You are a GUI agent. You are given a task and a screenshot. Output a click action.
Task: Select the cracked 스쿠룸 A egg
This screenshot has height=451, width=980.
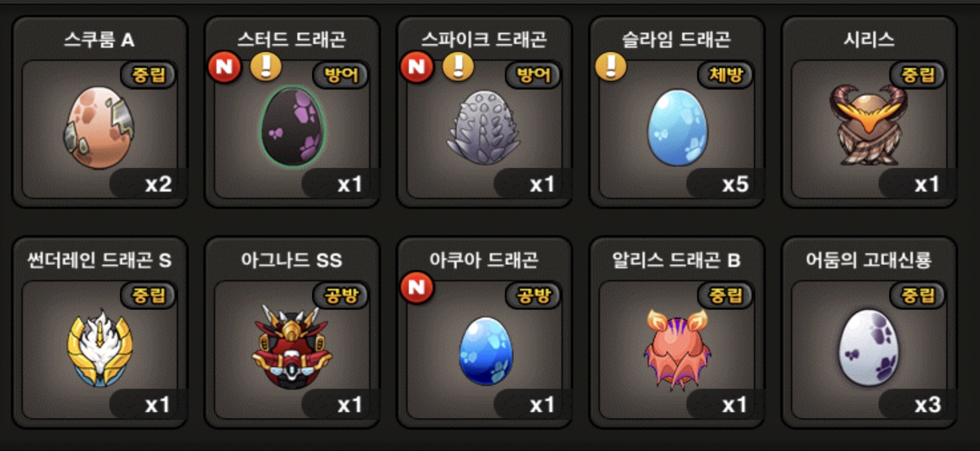pos(99,128)
